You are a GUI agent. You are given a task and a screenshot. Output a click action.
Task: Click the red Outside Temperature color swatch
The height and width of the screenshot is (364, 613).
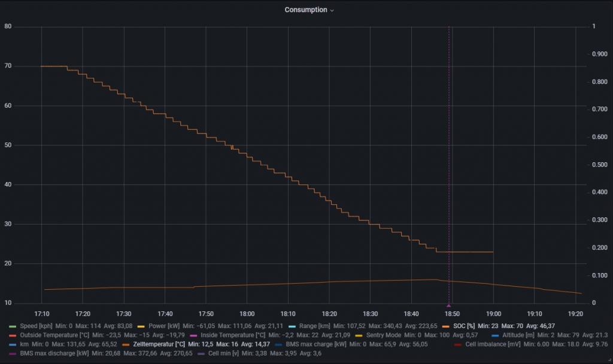tap(13, 335)
